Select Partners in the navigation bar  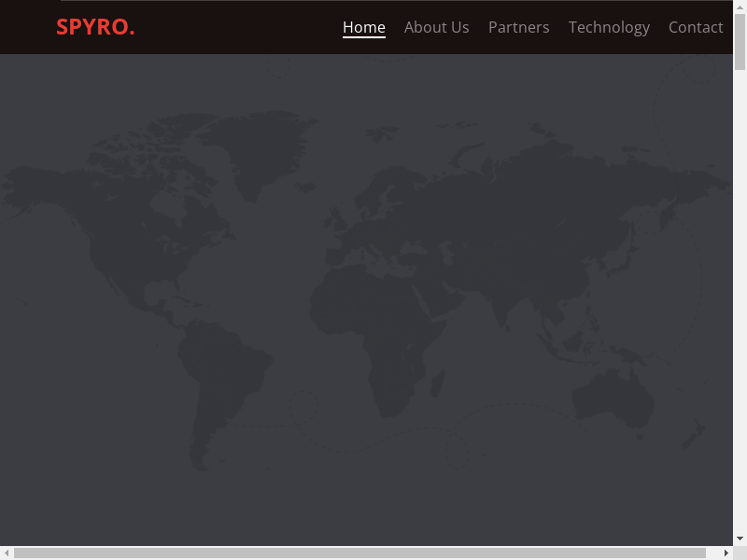click(518, 27)
